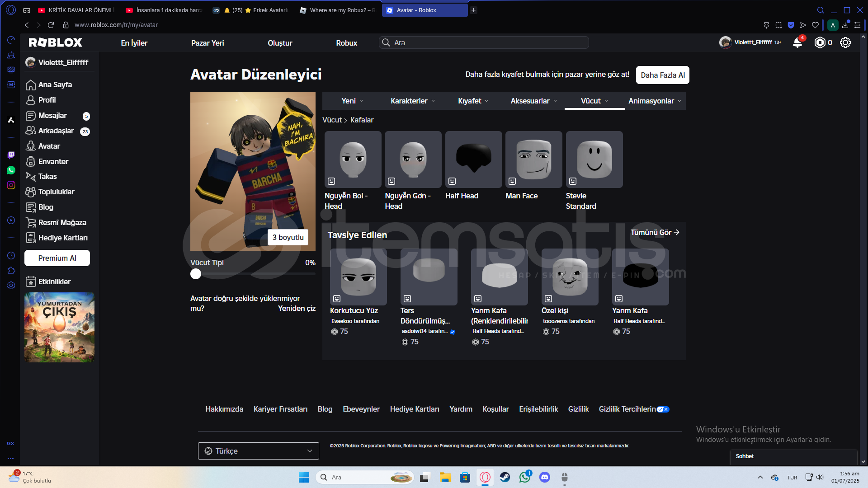
Task: Click the page vertical scrollbar
Action: click(863, 249)
